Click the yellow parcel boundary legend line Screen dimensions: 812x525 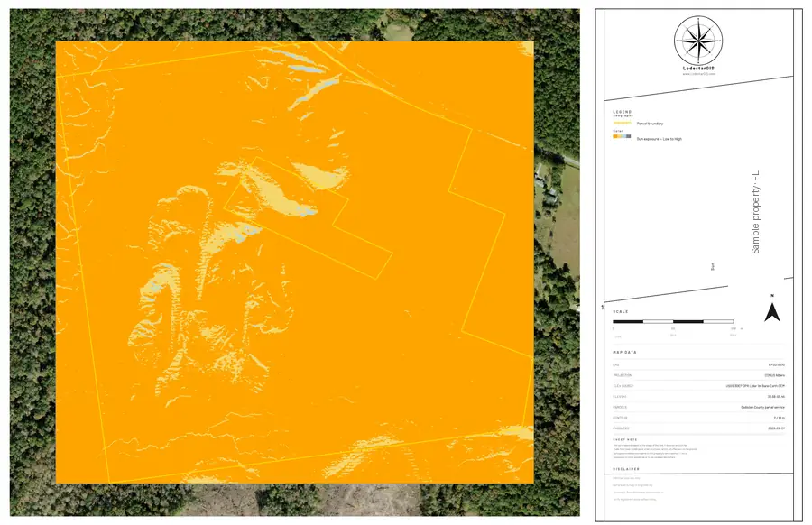[622, 124]
